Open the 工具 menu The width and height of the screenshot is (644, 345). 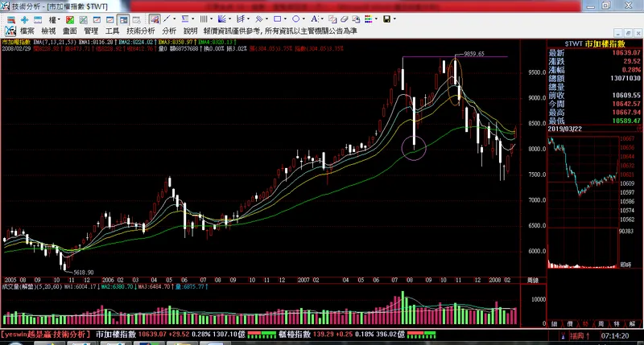pyautogui.click(x=112, y=31)
